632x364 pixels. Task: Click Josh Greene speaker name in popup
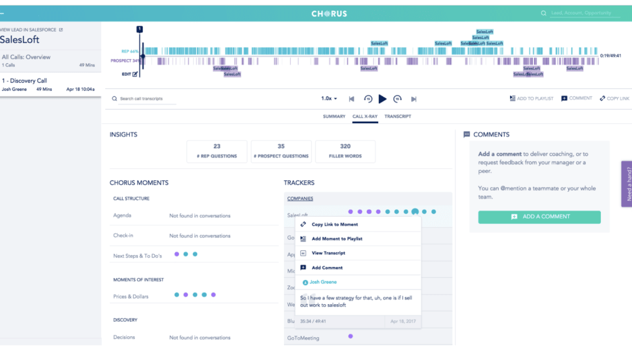(x=323, y=282)
